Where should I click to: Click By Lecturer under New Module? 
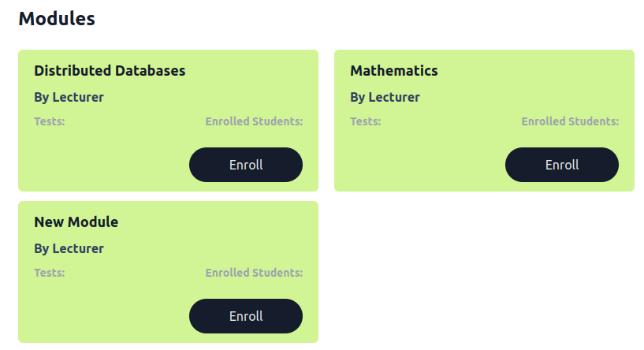click(x=69, y=249)
